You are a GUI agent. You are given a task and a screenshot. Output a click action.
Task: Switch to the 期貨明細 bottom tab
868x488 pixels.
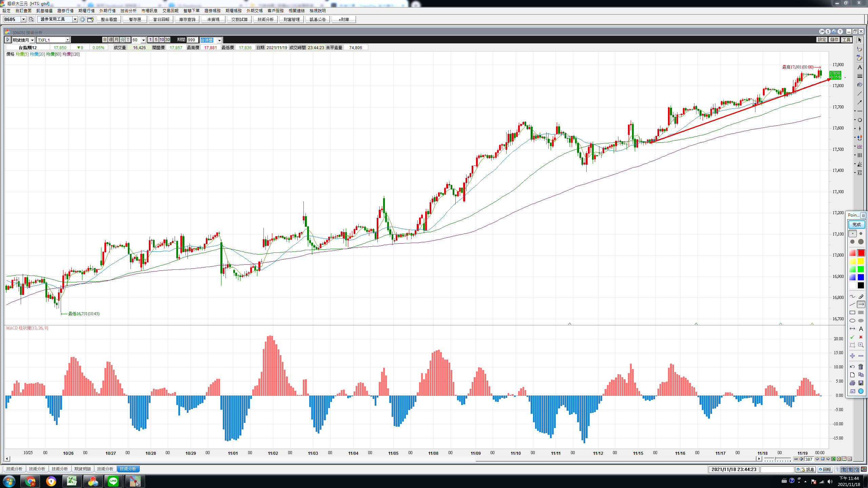[82, 469]
